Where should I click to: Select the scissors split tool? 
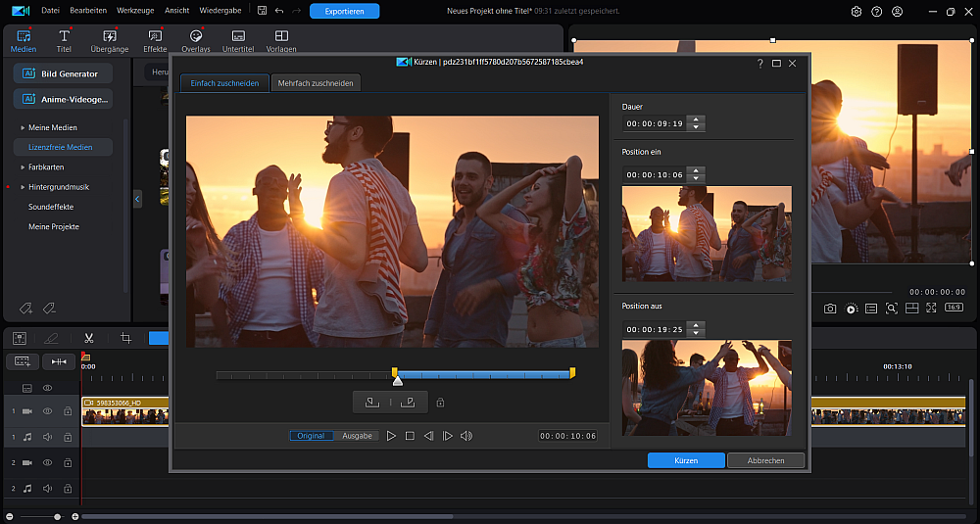tap(89, 338)
